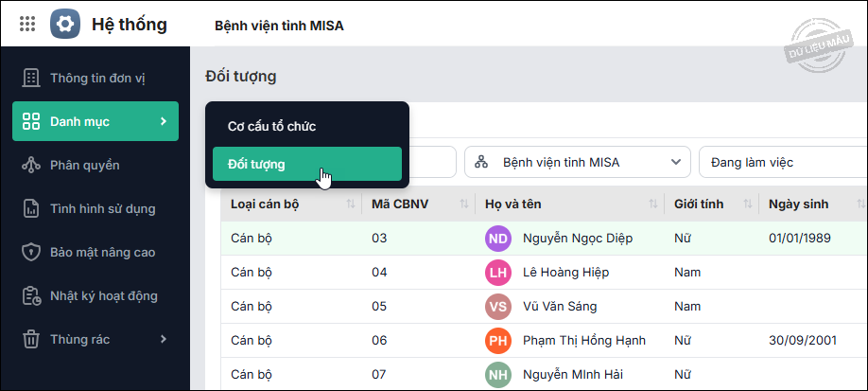Screen dimensions: 868x391
Task: Open the Đang làm việc status dropdown
Action: click(781, 162)
